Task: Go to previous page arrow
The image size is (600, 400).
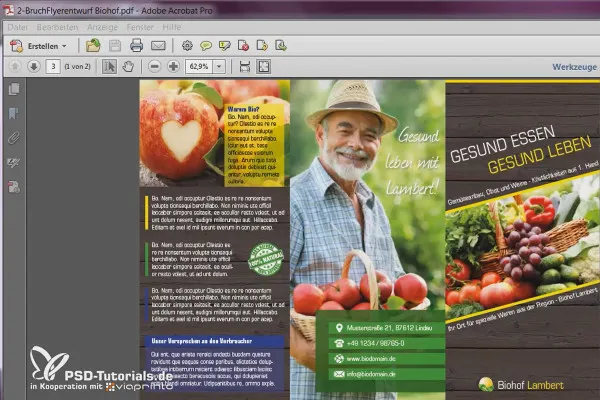Action: [15, 66]
